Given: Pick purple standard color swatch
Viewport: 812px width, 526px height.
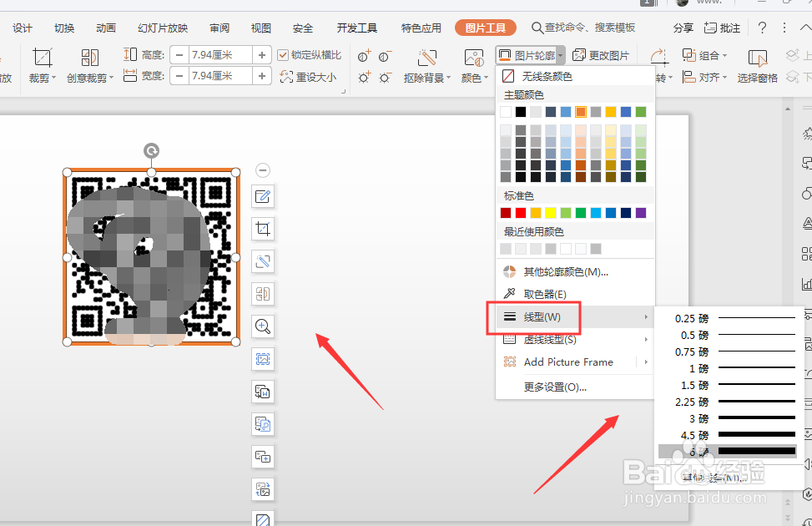Looking at the screenshot, I should click(x=641, y=212).
